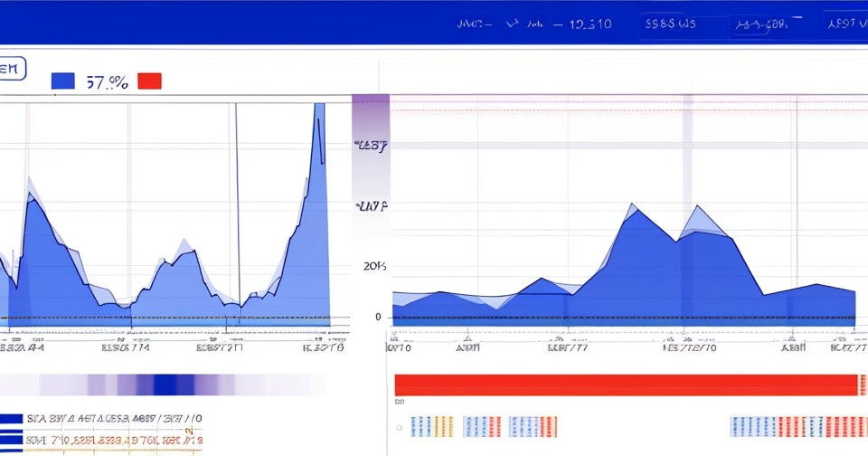Image resolution: width=868 pixels, height=456 pixels.
Task: Click the 20% axis label
Action: click(x=374, y=266)
